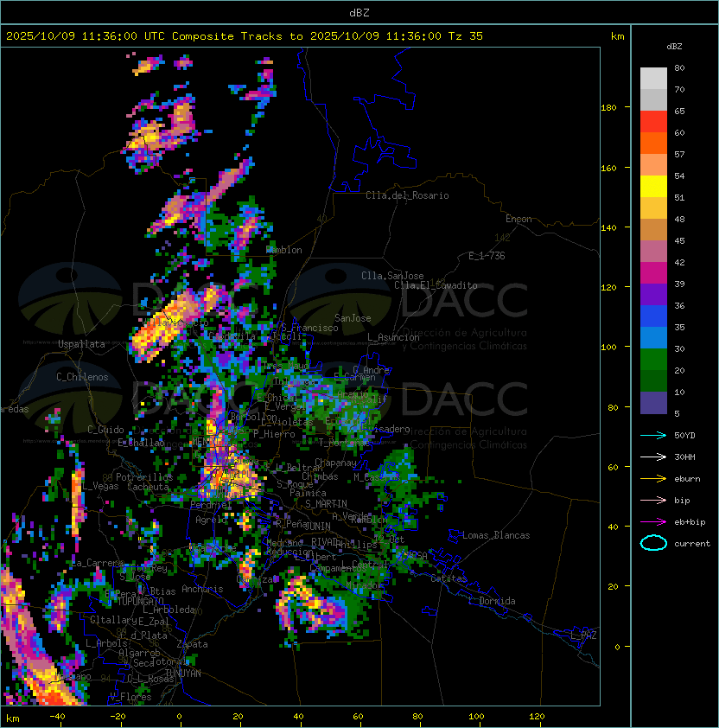Click the pink bip arrow icon
719x728 pixels.
[653, 500]
